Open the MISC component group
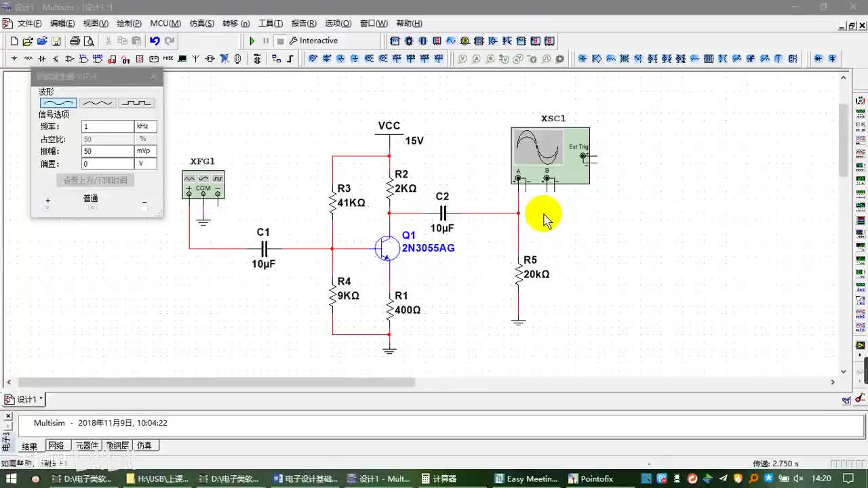The width and height of the screenshot is (868, 488). tap(168, 59)
